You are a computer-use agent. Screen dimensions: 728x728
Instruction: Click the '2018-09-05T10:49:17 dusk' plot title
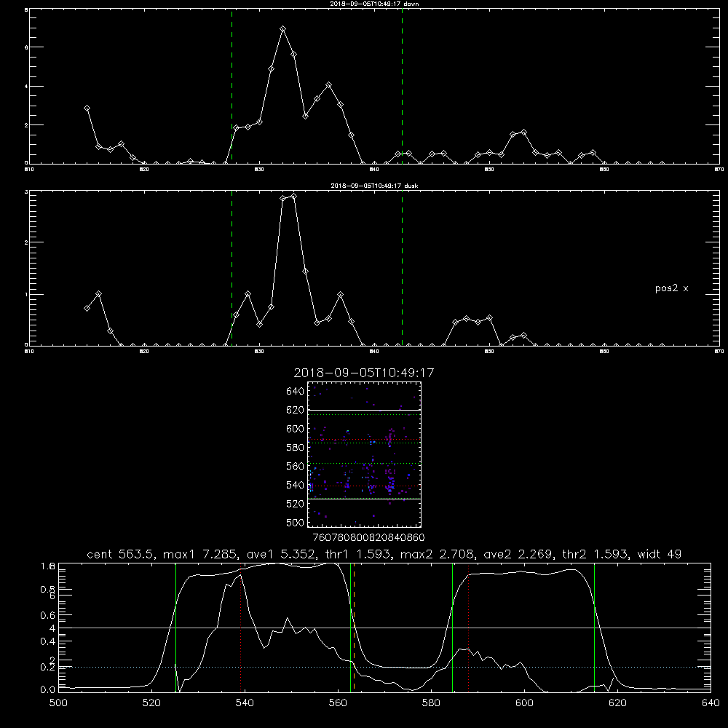tap(374, 186)
